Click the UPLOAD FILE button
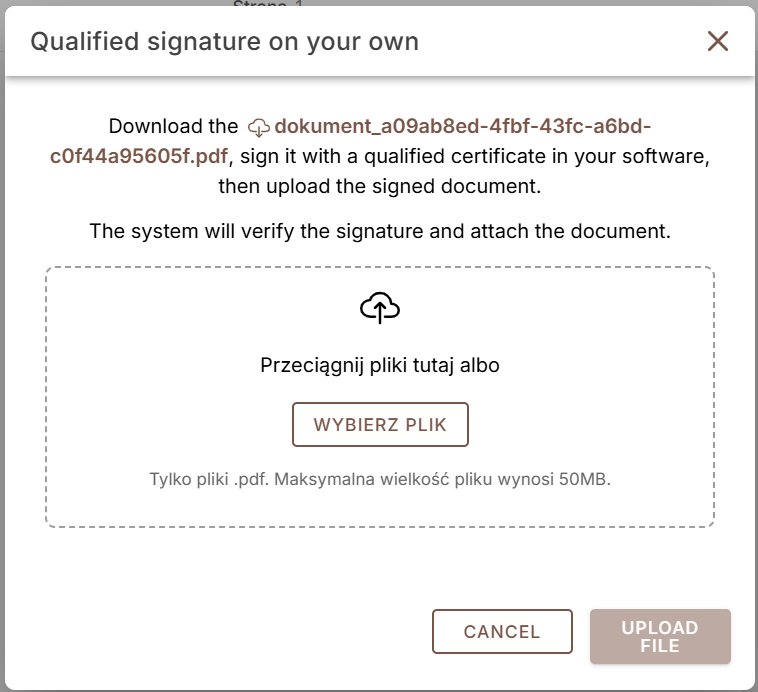The image size is (758, 692). pos(660,636)
